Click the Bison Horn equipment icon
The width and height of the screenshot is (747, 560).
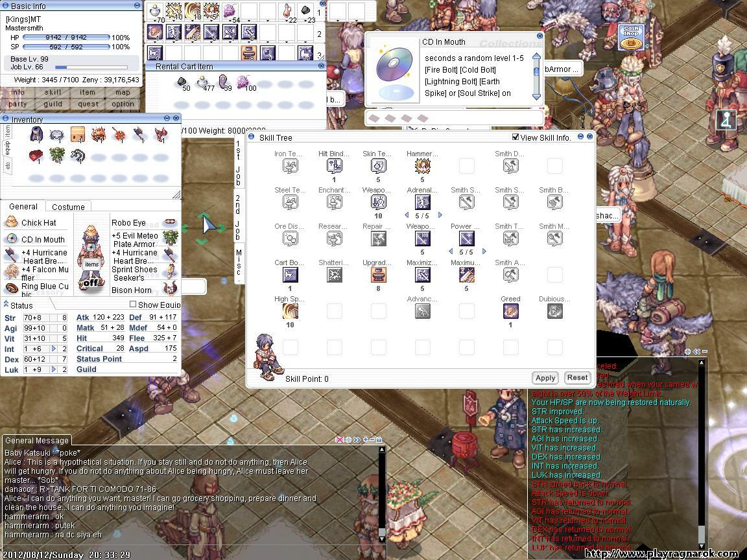click(x=171, y=289)
